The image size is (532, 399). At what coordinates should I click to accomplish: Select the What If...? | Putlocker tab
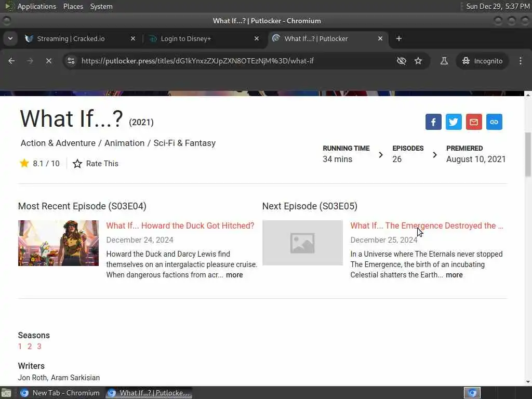[316, 38]
